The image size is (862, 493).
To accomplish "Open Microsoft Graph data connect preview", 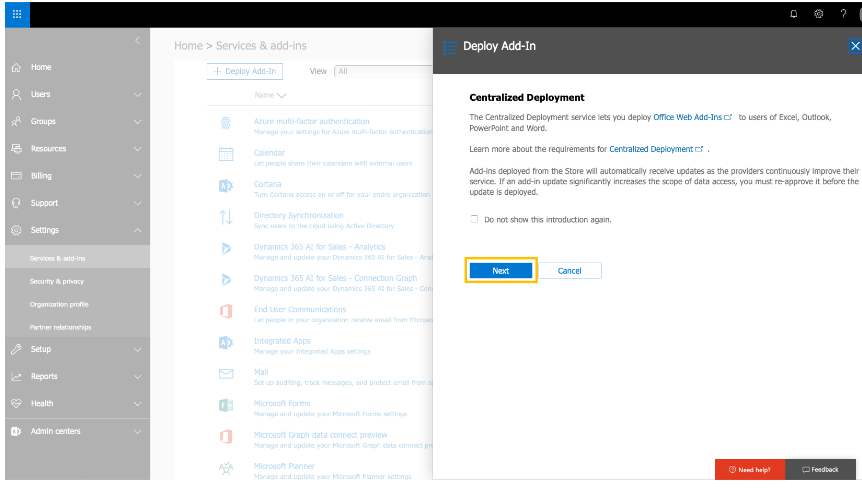I will [x=321, y=435].
